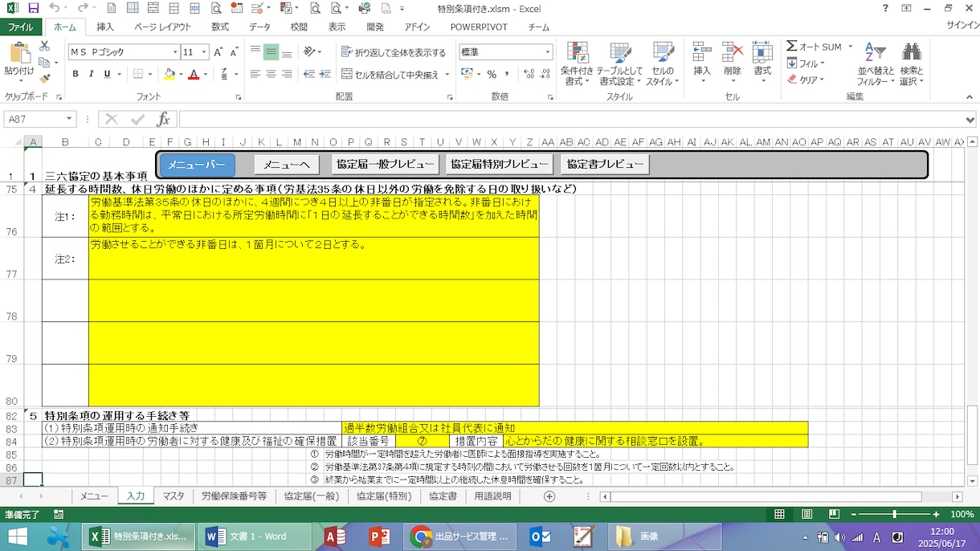Open Outlook from the taskbar

coord(539,537)
